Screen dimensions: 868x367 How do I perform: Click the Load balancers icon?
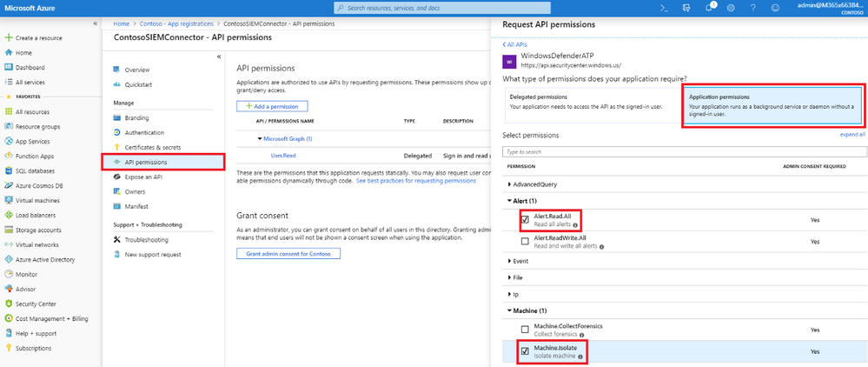pos(9,215)
